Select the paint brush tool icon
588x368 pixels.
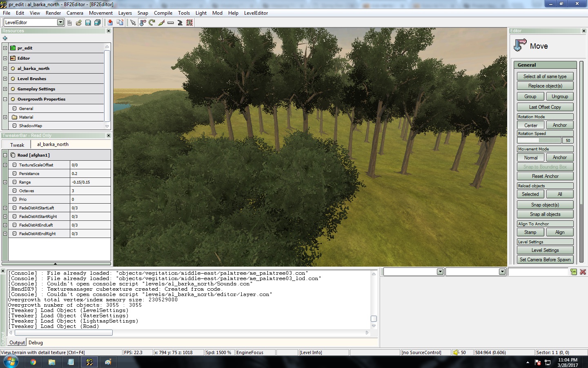(161, 22)
